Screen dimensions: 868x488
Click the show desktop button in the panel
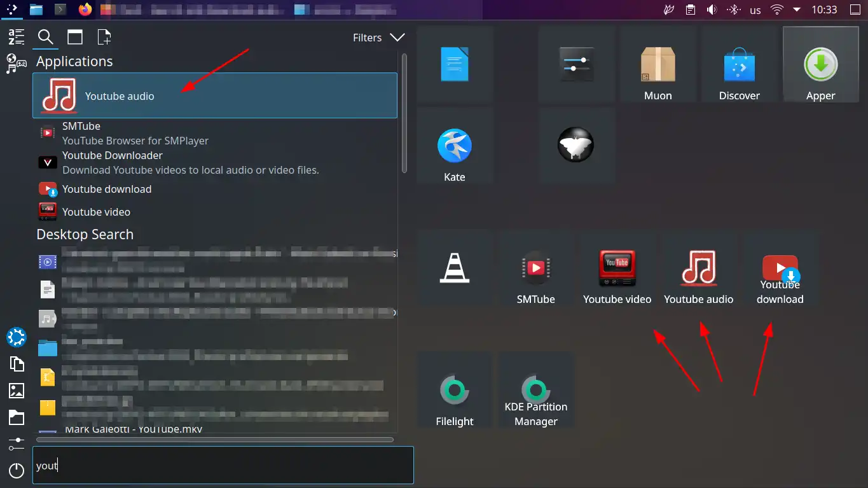[855, 10]
